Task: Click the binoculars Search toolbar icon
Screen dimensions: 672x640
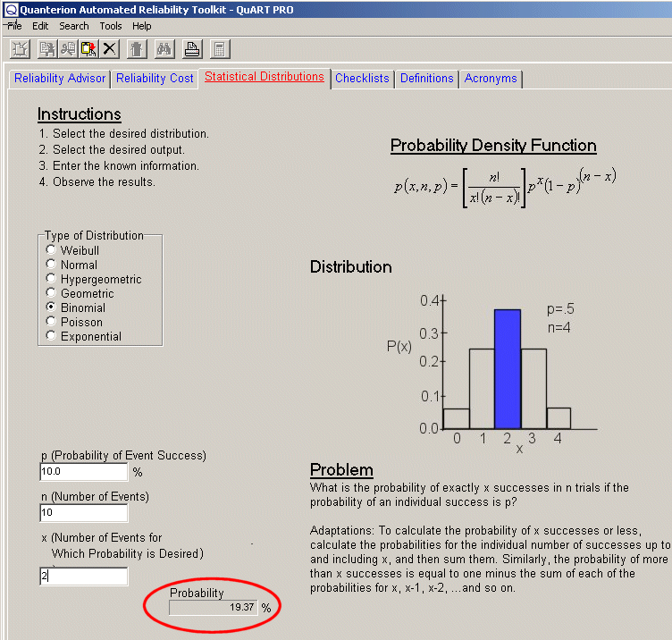Action: click(x=164, y=49)
